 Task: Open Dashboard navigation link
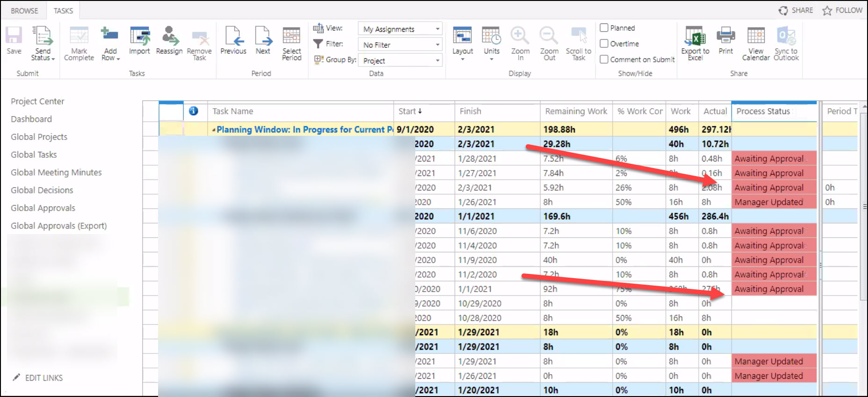31,119
